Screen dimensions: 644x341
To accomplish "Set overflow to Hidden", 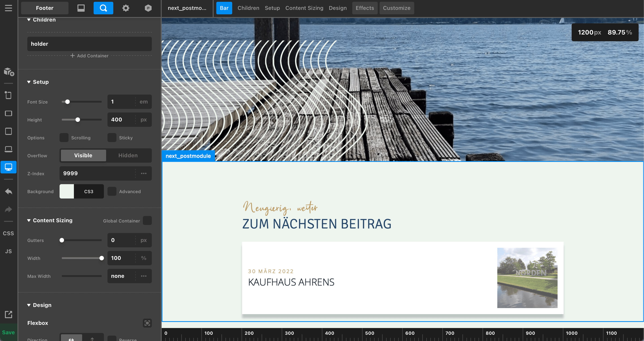I will (x=128, y=155).
